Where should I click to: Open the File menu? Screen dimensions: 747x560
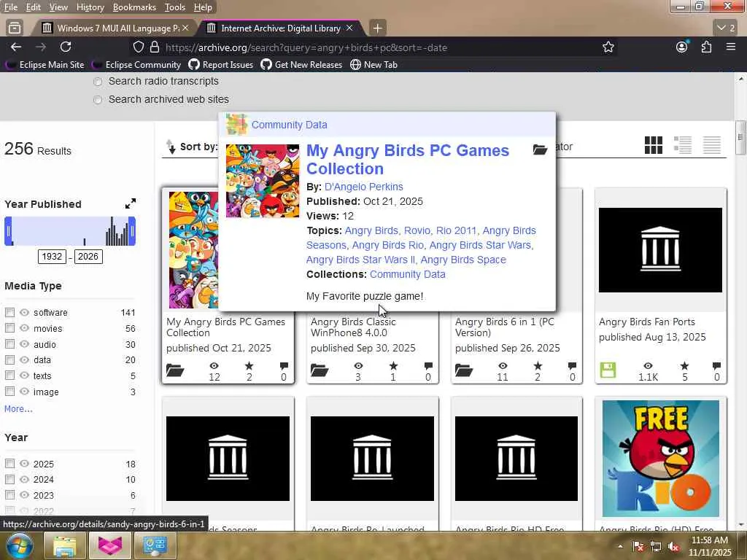[x=10, y=7]
